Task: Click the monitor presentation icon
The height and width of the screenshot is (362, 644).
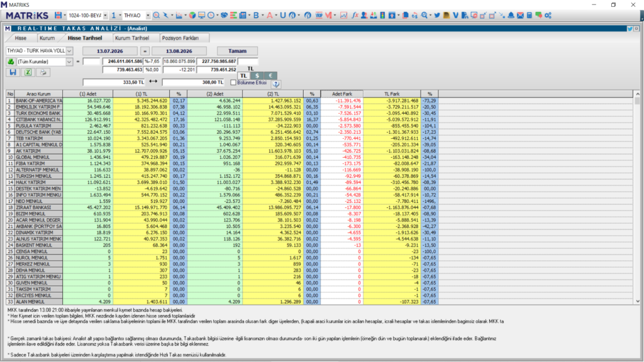Action: click(x=201, y=15)
